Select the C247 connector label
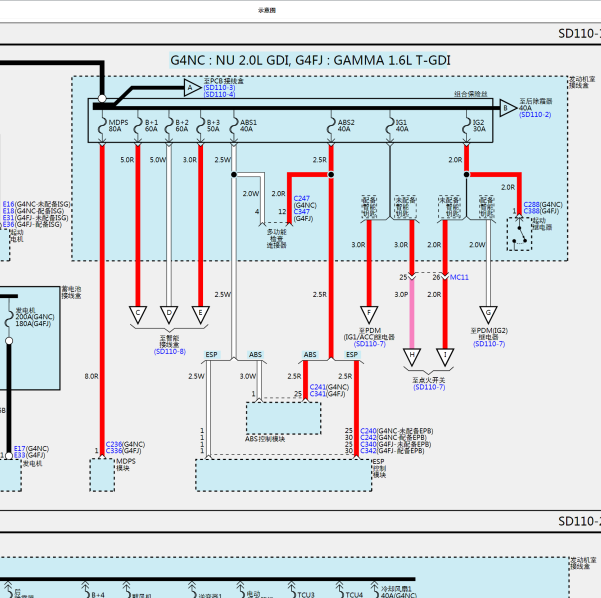The width and height of the screenshot is (601, 598). pyautogui.click(x=301, y=199)
